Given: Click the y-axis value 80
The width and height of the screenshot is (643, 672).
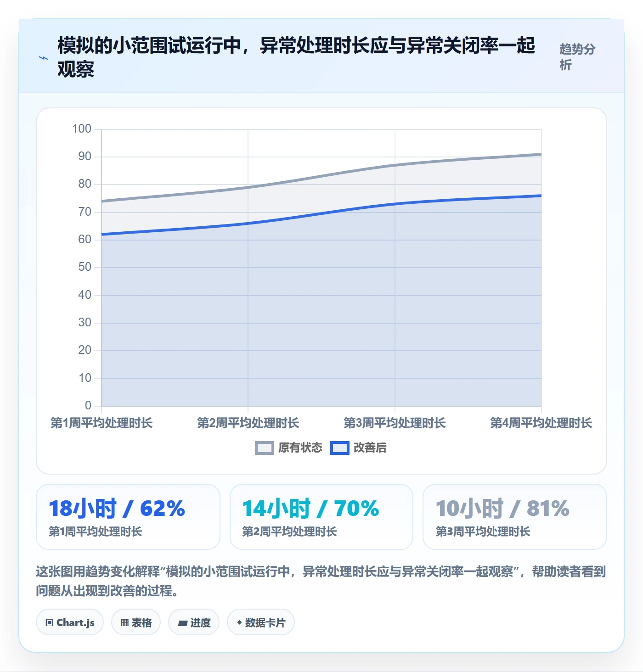Looking at the screenshot, I should point(85,184).
